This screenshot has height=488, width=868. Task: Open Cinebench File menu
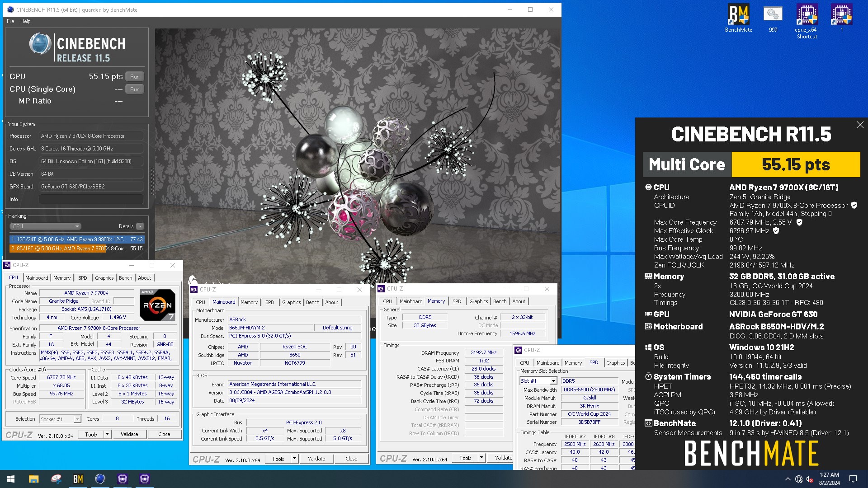10,21
